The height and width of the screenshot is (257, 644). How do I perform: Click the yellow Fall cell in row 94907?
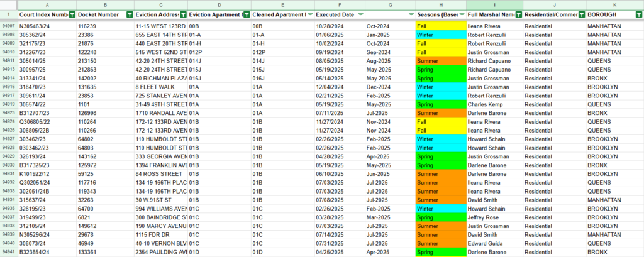(440, 26)
